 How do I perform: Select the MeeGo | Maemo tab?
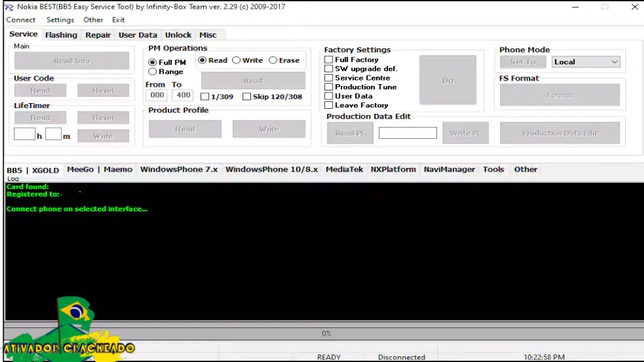click(99, 169)
